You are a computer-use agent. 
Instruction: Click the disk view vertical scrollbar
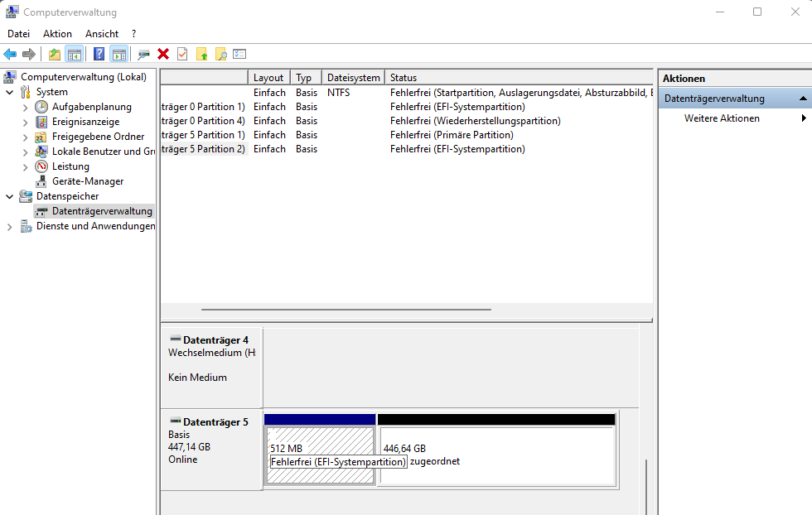tap(645, 487)
